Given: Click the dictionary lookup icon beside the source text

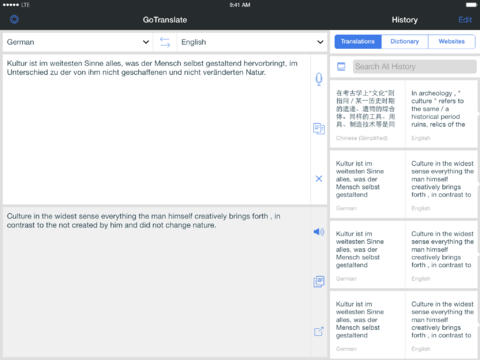Looking at the screenshot, I should click(319, 129).
